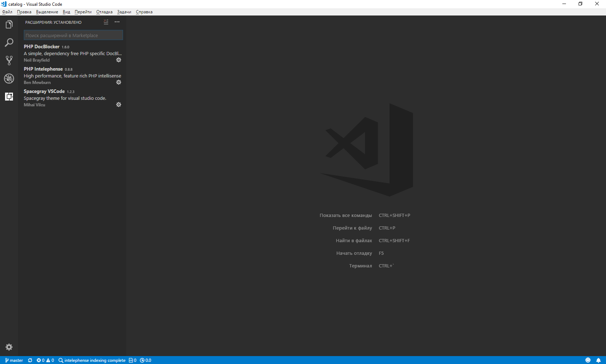606x364 pixels.
Task: Open the Правка menu
Action: click(24, 12)
